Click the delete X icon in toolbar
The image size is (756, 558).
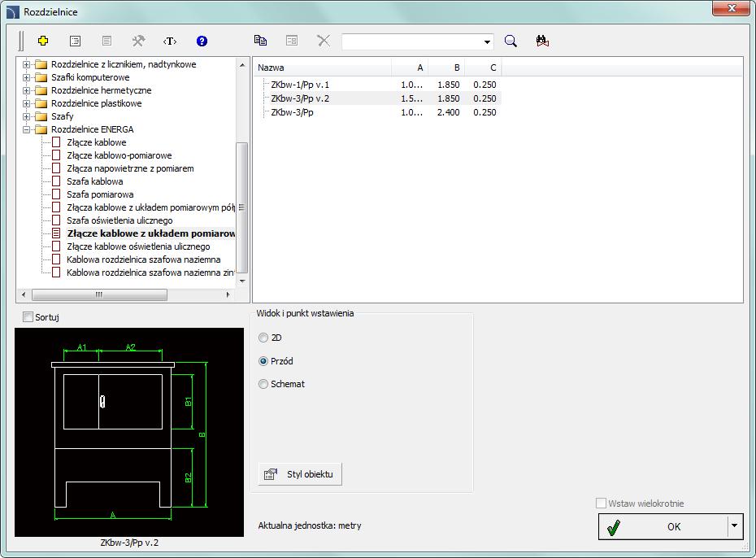[x=324, y=41]
